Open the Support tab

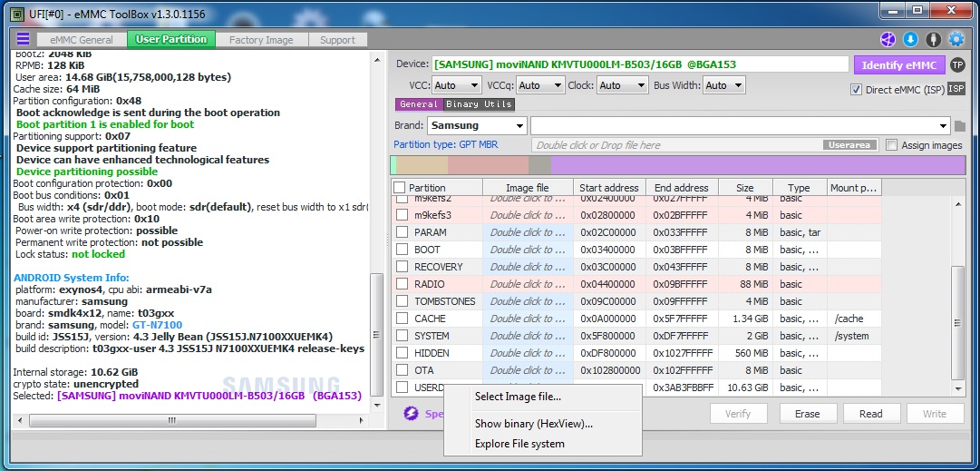(x=337, y=39)
